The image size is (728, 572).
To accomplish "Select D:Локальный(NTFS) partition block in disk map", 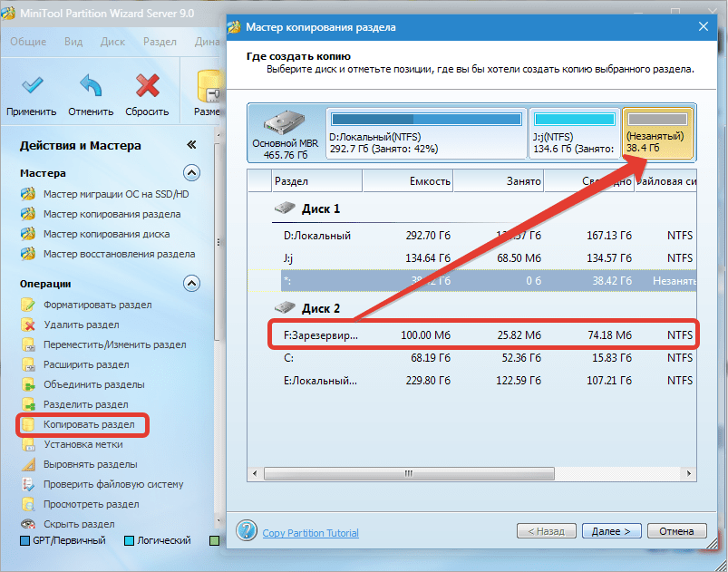I will [x=427, y=133].
